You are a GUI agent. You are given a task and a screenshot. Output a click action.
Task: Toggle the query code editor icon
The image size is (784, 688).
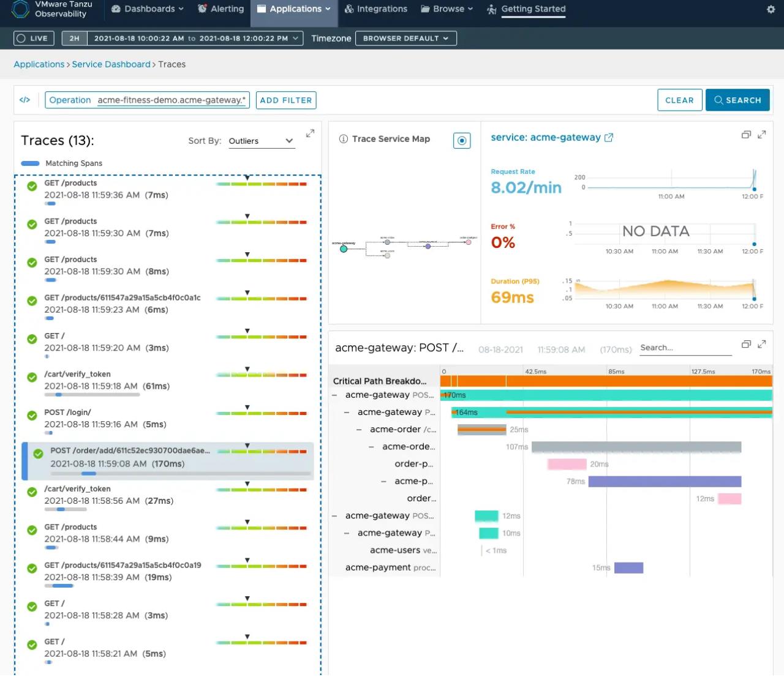point(25,100)
